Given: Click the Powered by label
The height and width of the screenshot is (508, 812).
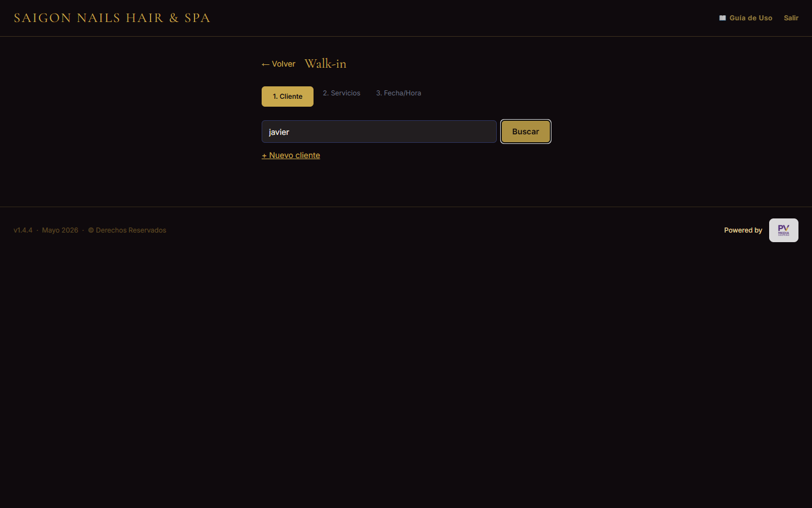Looking at the screenshot, I should [743, 230].
